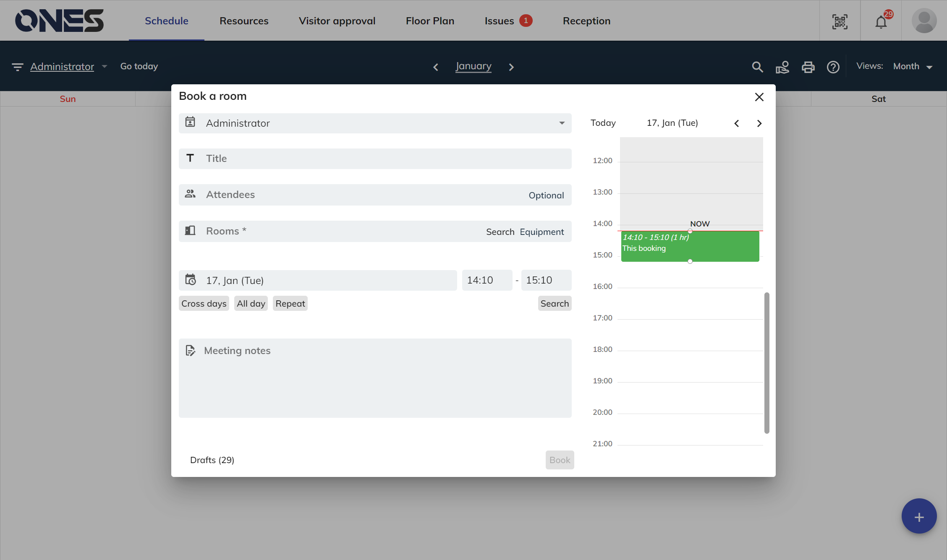Open the help question mark icon
This screenshot has width=947, height=560.
click(x=833, y=67)
